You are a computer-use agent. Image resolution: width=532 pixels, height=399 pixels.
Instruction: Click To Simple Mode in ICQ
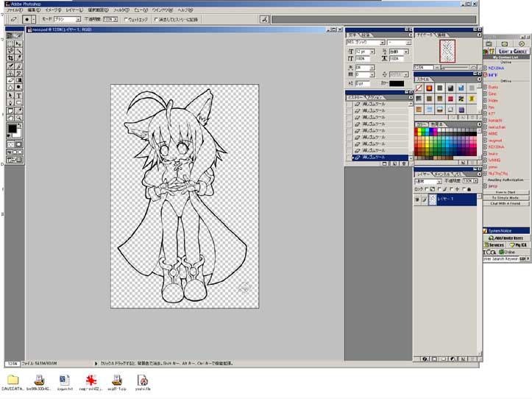506,197
